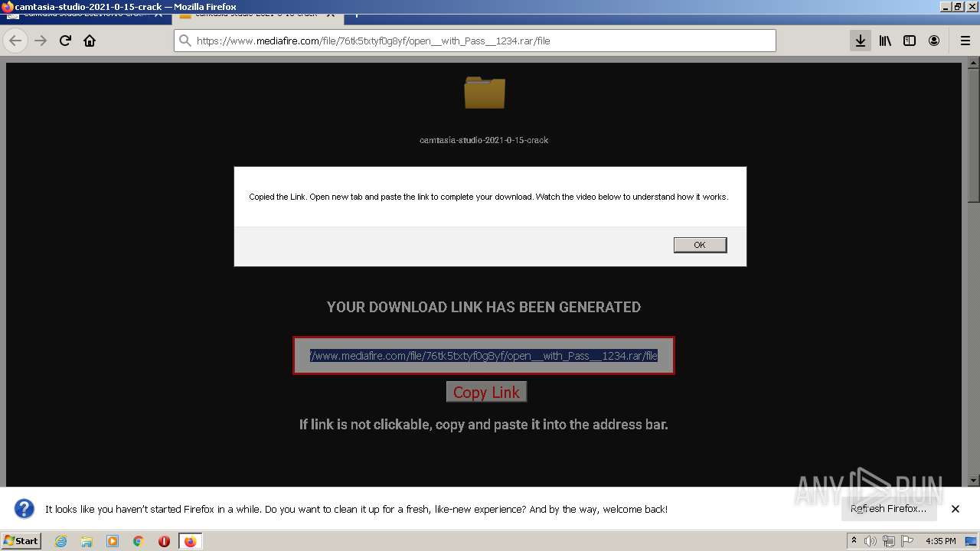Click the folder icon above the file name
The height and width of the screenshot is (551, 980).
click(x=485, y=93)
